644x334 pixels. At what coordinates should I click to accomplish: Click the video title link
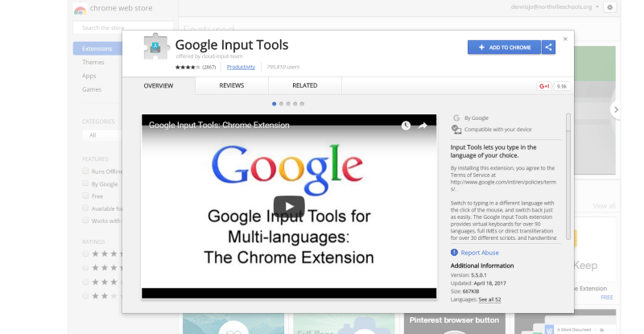pos(219,126)
